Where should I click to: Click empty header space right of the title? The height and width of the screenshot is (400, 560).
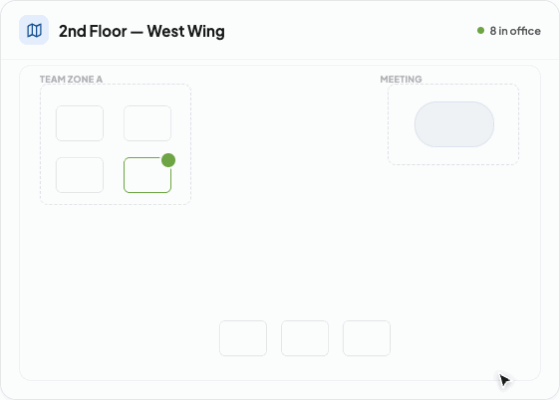(x=350, y=31)
